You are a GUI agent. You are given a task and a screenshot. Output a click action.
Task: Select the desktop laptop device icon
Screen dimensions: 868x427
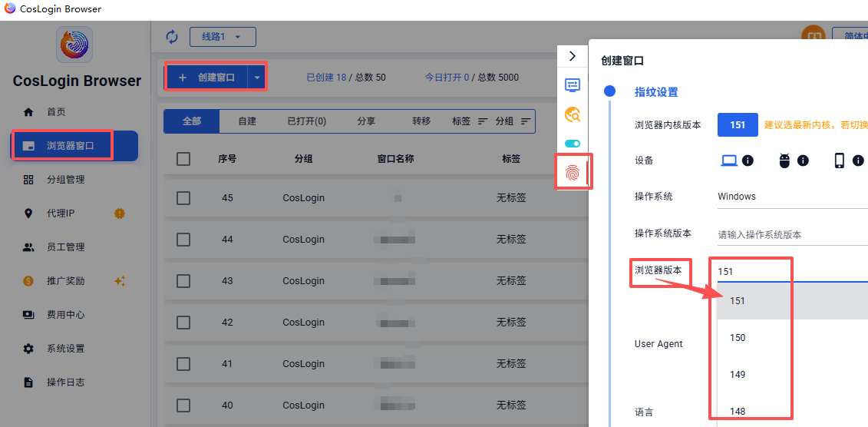(x=729, y=161)
